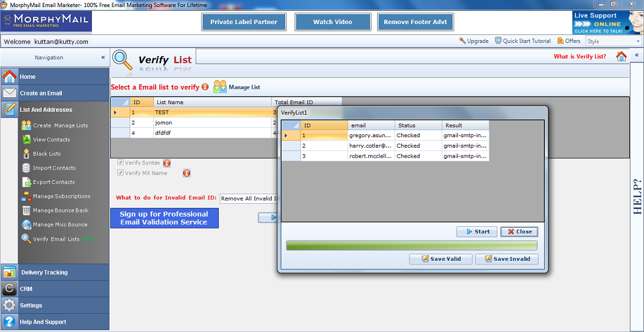Viewport: 644px width, 332px height.
Task: Open the Home navigation icon
Action: click(x=9, y=77)
